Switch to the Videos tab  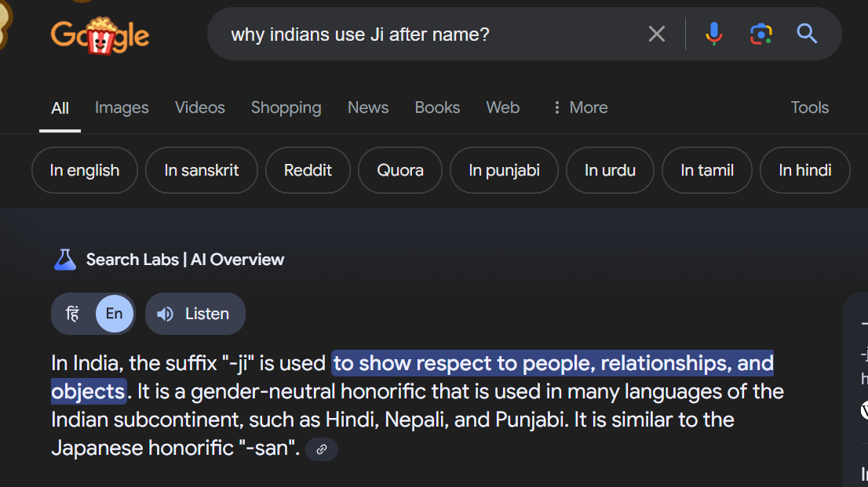click(199, 107)
